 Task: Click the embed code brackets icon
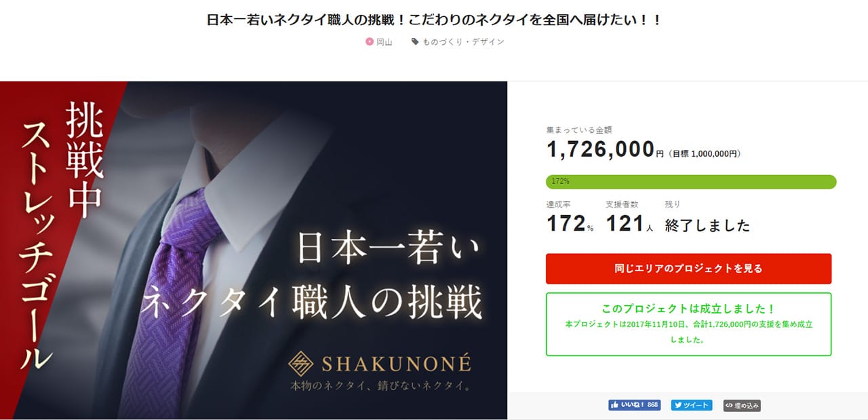(x=729, y=406)
